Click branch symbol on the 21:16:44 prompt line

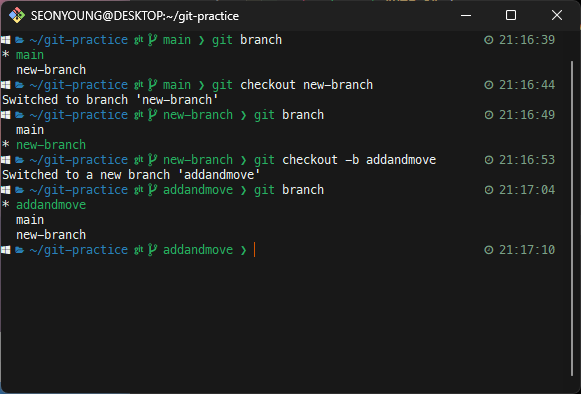click(152, 85)
